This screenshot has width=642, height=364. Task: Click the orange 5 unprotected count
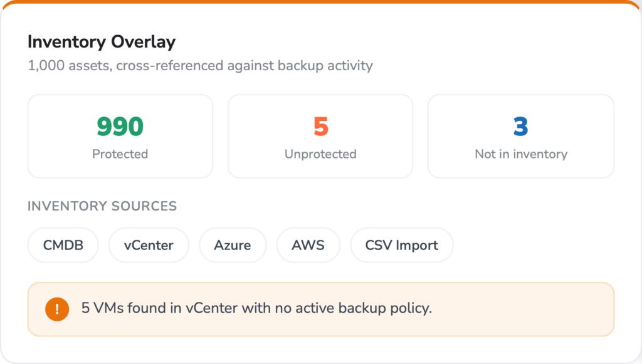pyautogui.click(x=321, y=127)
